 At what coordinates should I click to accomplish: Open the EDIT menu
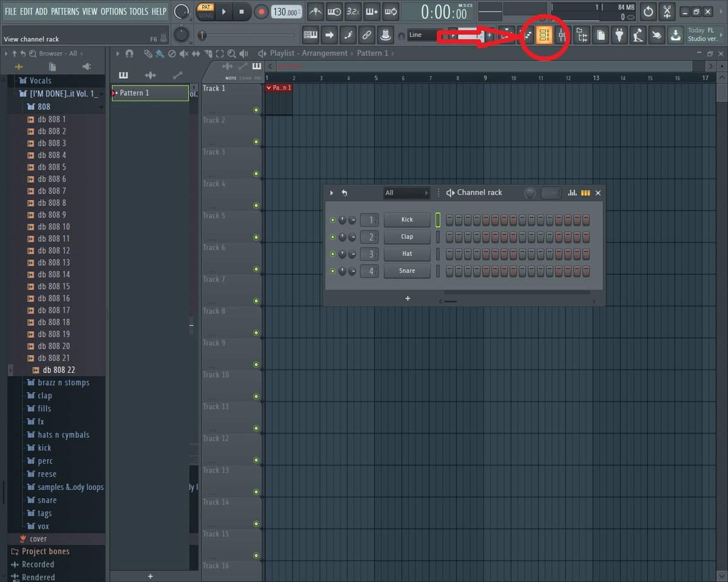coord(26,12)
